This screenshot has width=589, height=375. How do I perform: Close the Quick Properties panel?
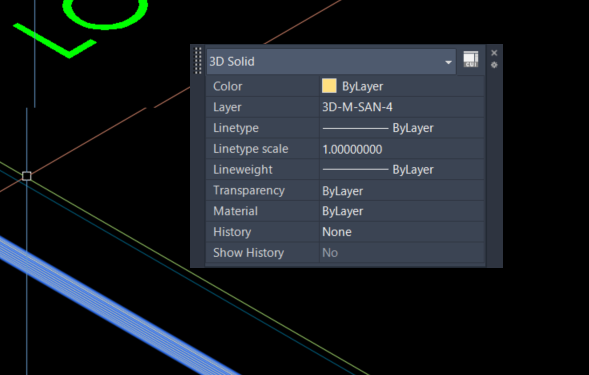[x=494, y=53]
